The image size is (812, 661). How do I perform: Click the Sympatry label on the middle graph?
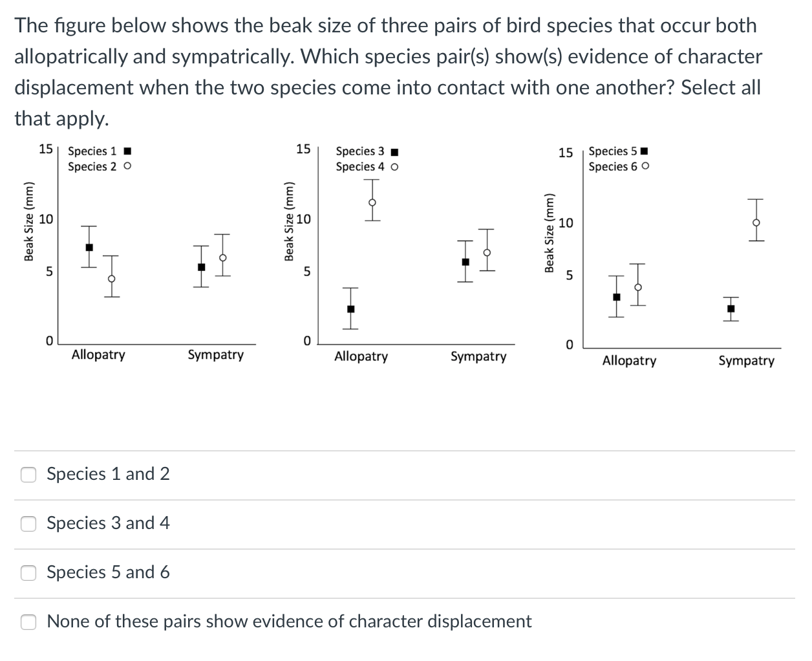point(478,356)
